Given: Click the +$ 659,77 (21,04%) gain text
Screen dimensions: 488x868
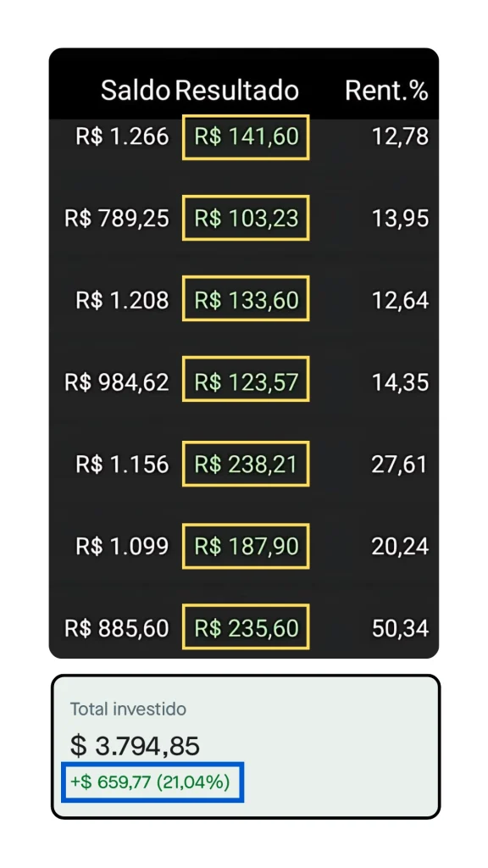Looking at the screenshot, I should pos(150,782).
